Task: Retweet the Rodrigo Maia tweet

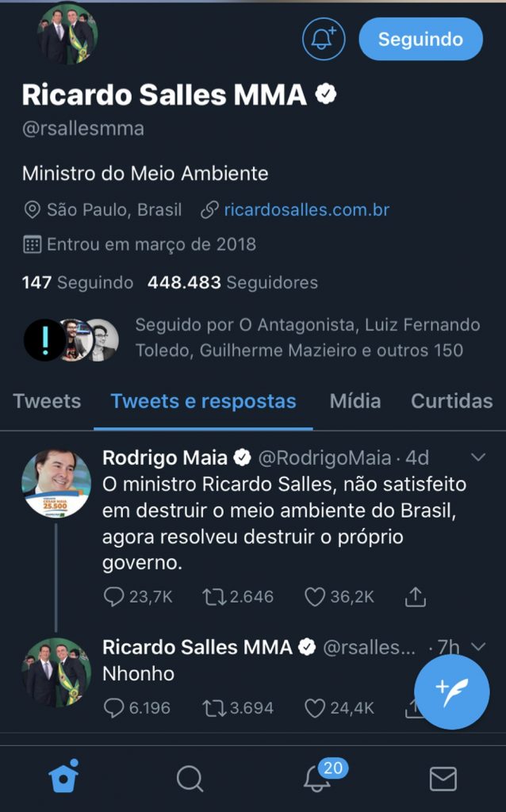Action: click(215, 597)
